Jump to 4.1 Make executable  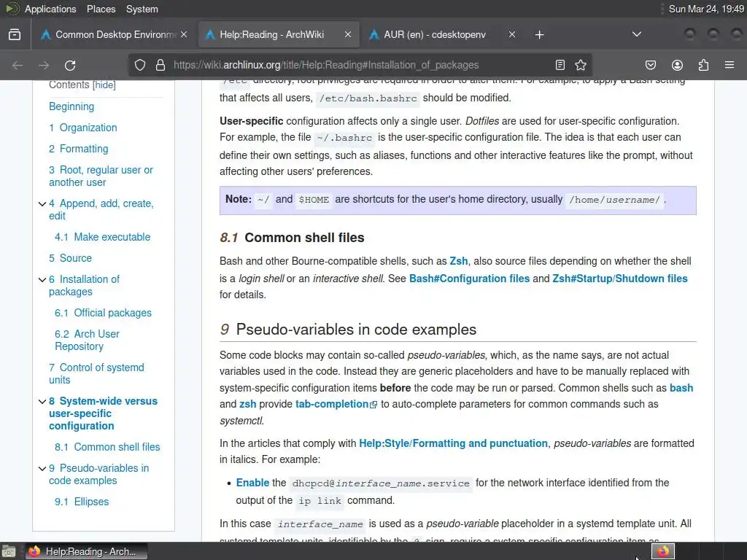(x=102, y=237)
